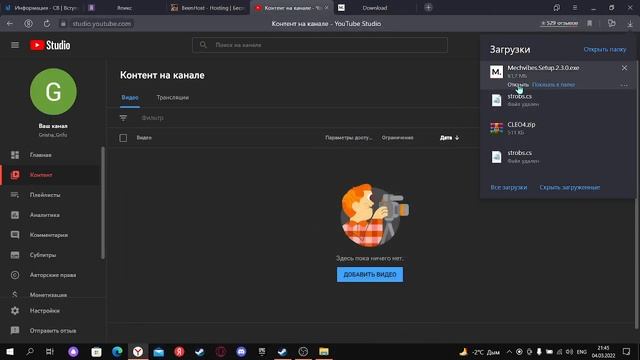The image size is (640, 360).
Task: Open Настройки gear in the sidebar
Action: pos(15,311)
